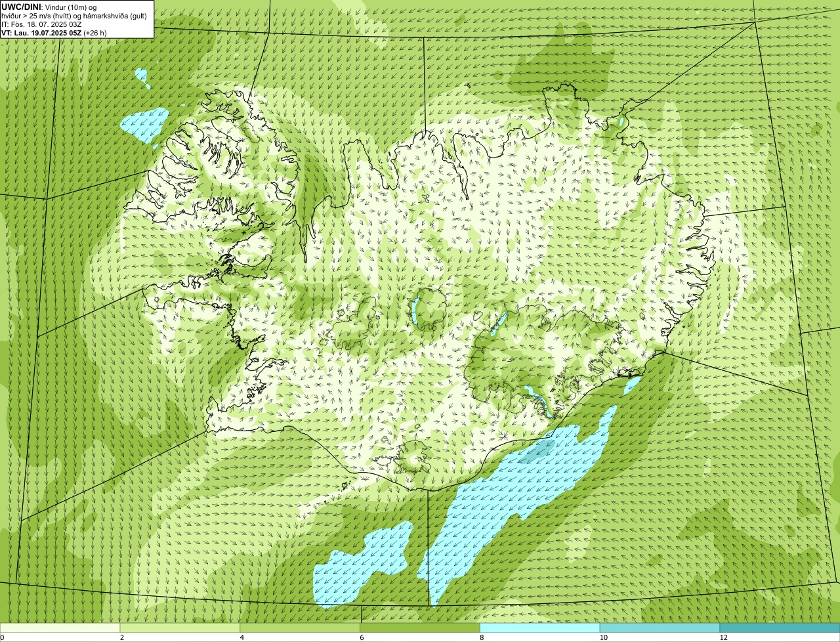Click the "4" label on the color scale
Image resolution: width=840 pixels, height=642 pixels.
242,637
